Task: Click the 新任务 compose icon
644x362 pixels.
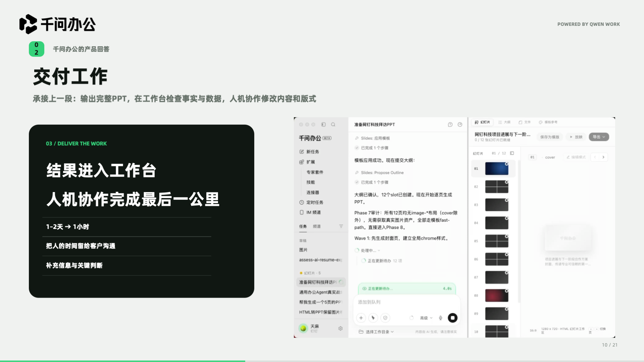Action: 302,152
